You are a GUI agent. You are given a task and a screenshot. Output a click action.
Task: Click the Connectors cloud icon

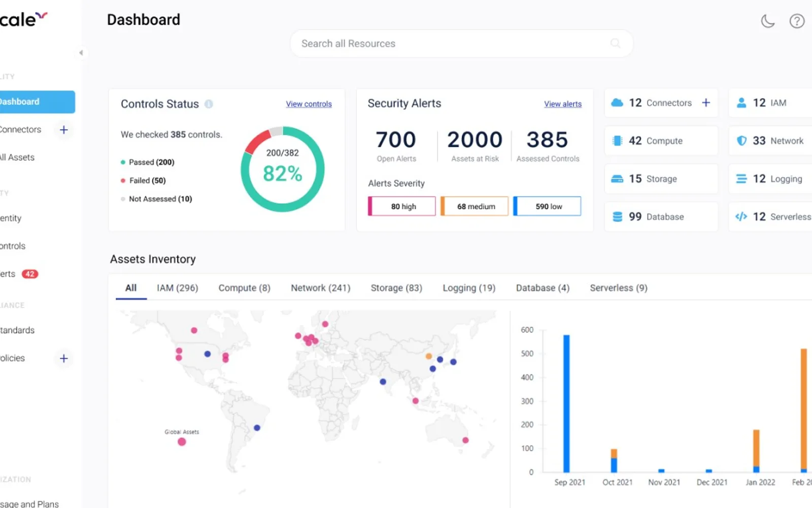(x=617, y=103)
